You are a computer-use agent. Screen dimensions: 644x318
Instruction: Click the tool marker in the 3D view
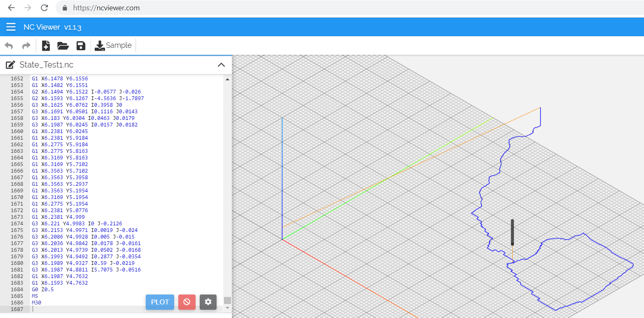pos(512,233)
